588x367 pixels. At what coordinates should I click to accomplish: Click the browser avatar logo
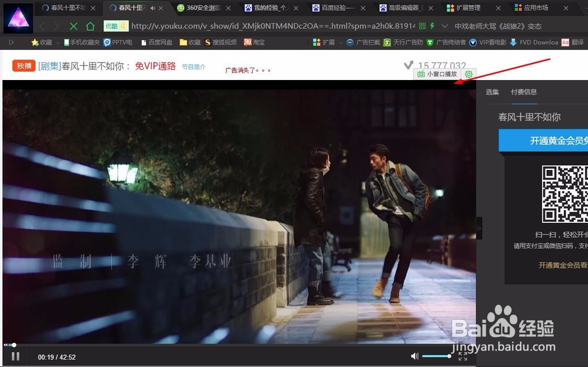click(18, 18)
